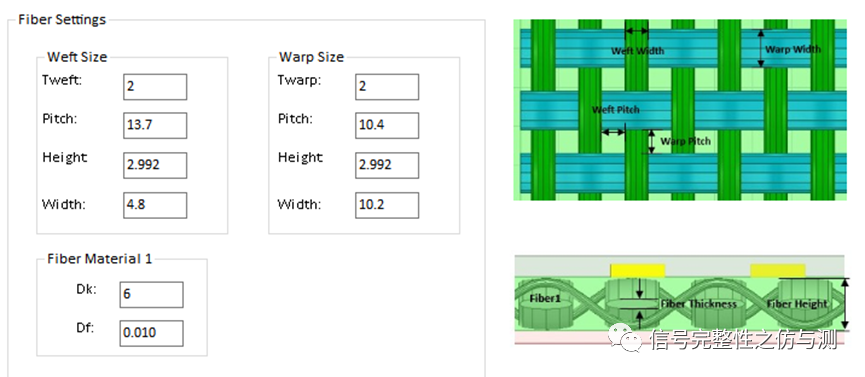Click the Warp Height input field
The image size is (865, 377).
coord(387,166)
